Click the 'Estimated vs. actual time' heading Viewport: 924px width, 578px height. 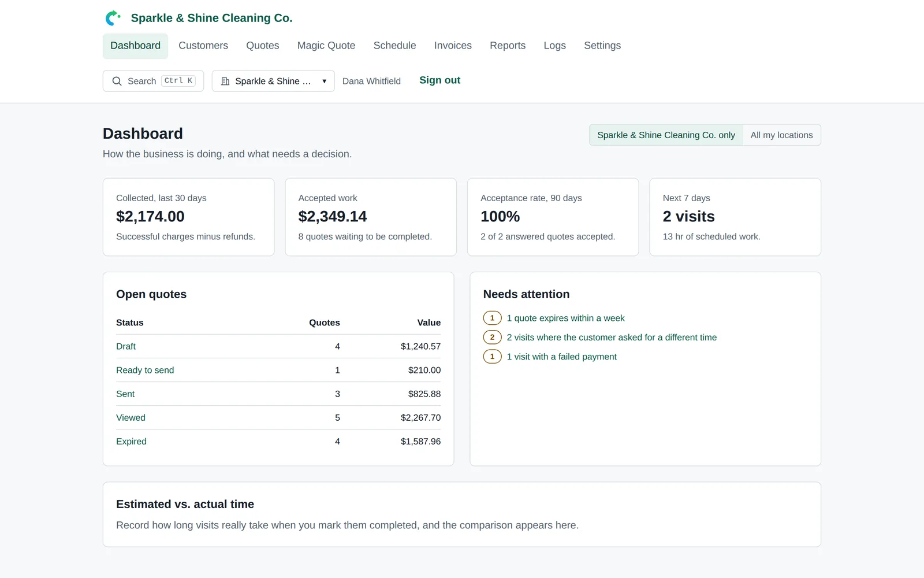click(x=185, y=504)
